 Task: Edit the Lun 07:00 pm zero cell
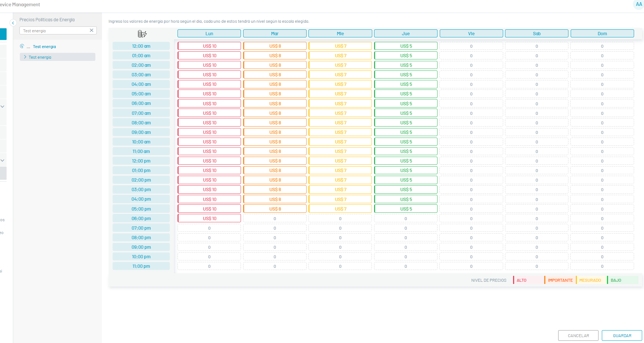(x=209, y=228)
